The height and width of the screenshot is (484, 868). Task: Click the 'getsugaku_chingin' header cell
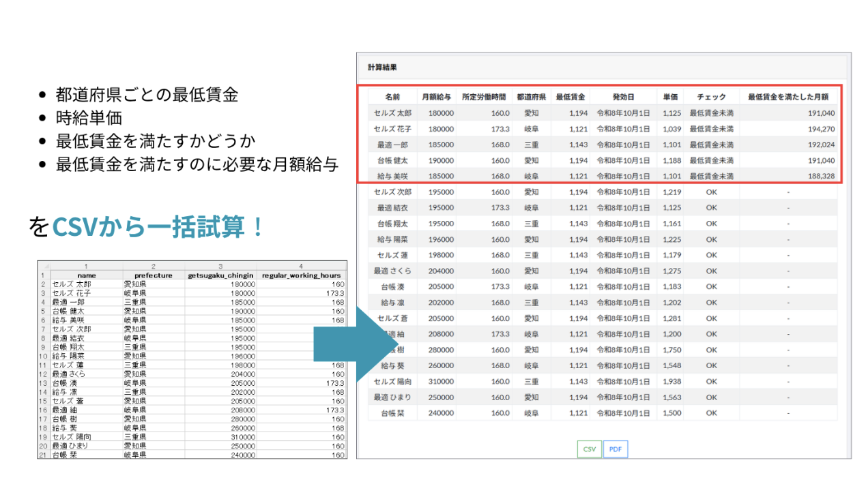[221, 275]
